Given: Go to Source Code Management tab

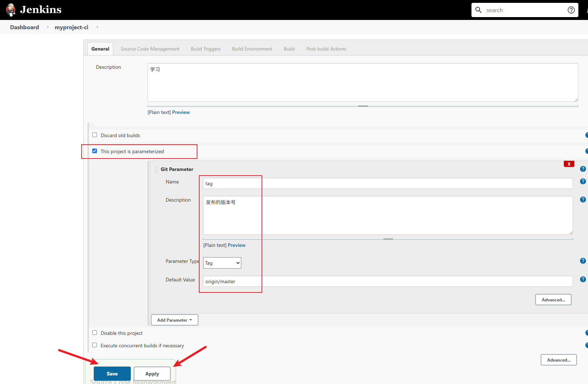Looking at the screenshot, I should [x=150, y=49].
